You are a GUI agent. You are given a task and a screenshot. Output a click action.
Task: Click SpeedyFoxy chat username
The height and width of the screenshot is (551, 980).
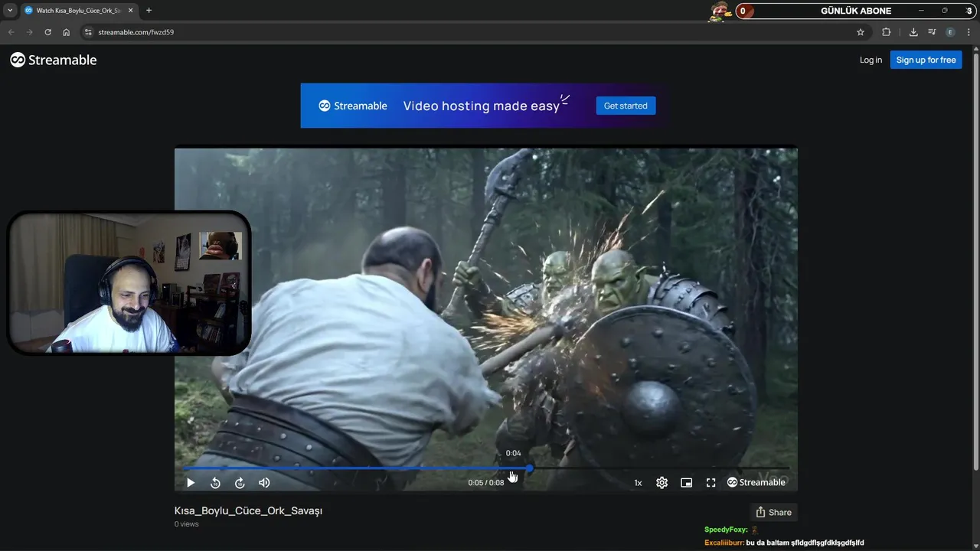[x=726, y=530]
